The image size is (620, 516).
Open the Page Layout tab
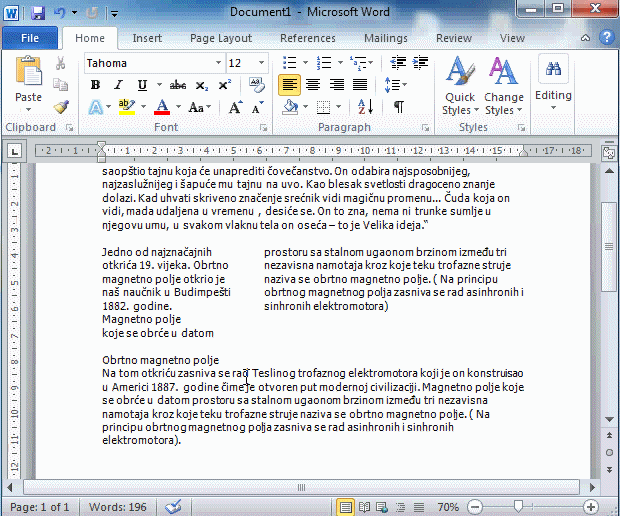coord(221,38)
